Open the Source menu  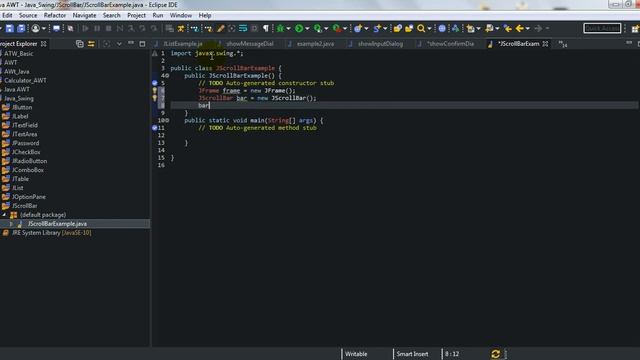tap(28, 16)
